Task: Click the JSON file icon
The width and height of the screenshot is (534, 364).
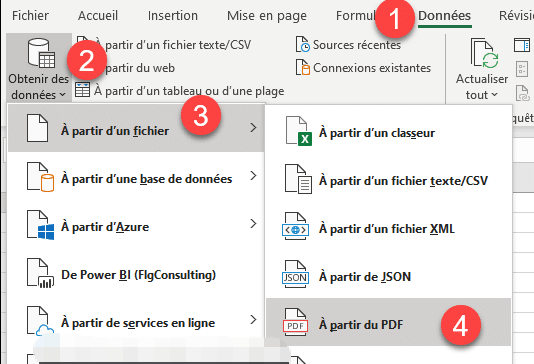Action: click(296, 274)
